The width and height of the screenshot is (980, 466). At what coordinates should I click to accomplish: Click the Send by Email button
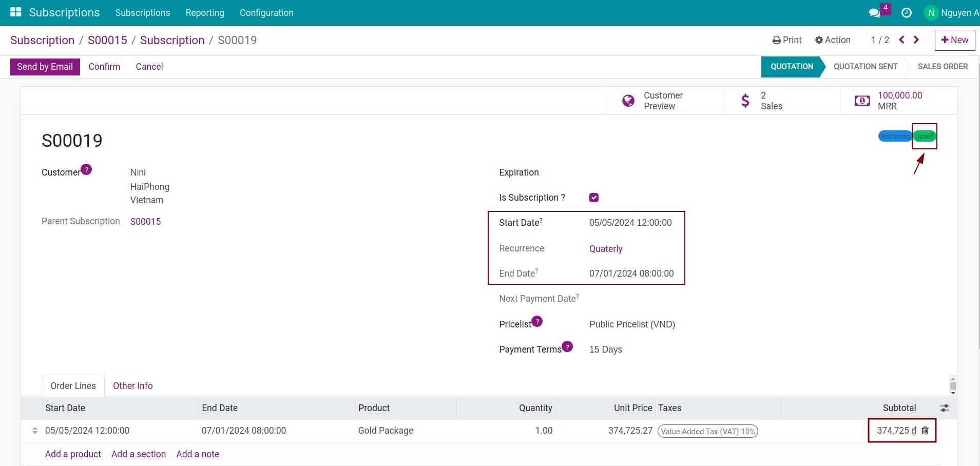[x=45, y=67]
